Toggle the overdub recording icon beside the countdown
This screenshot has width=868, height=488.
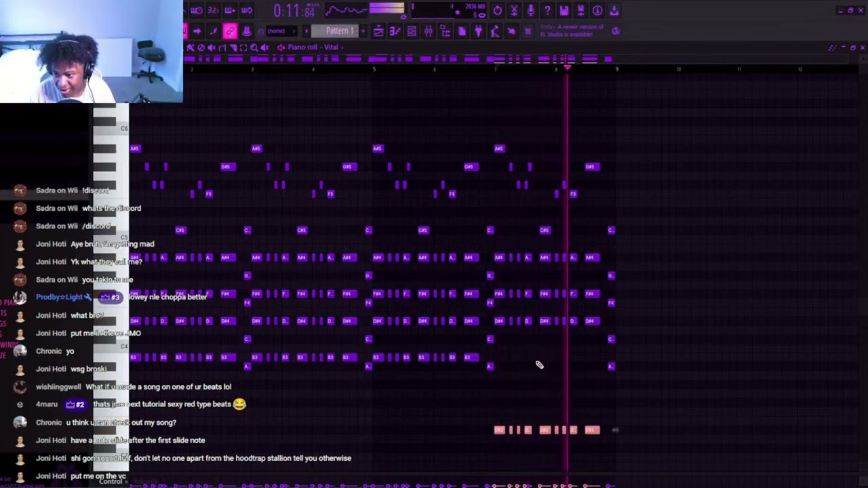(x=230, y=10)
